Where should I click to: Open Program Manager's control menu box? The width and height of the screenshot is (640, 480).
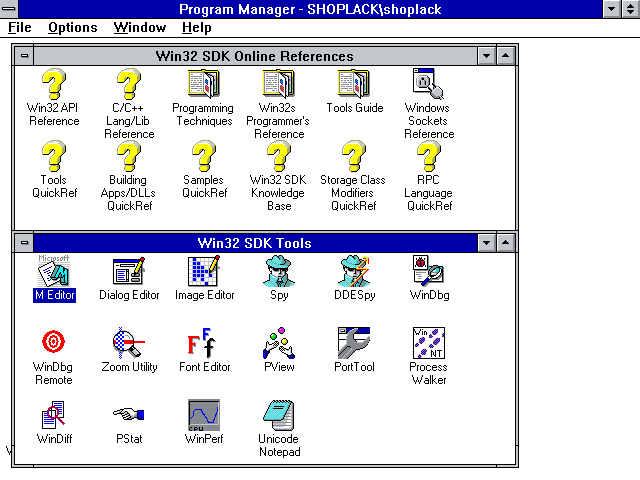[x=9, y=9]
